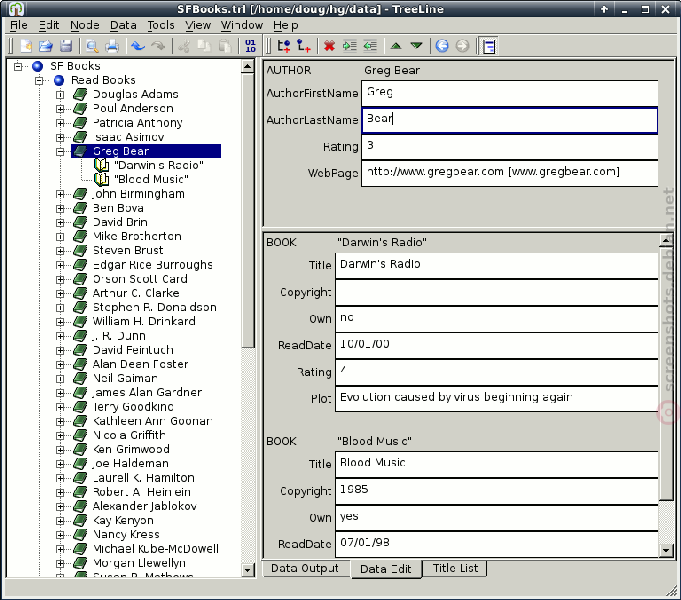Screen dimensions: 681x600
Task: Open the File menu
Action: coord(19,25)
